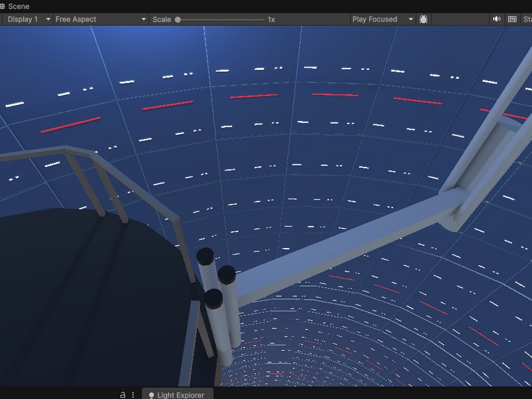Toggle the keyboard shortcuts icon
Image resolution: width=532 pixels, height=399 pixels.
tap(512, 19)
